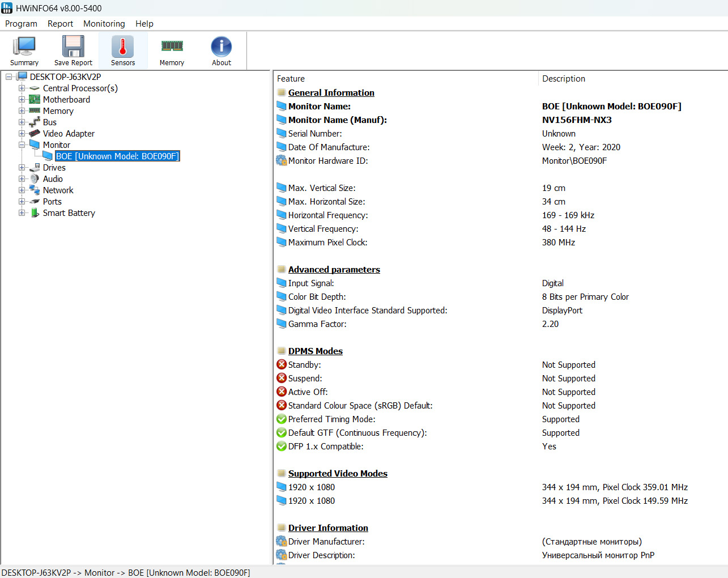Viewport: 728px width, 578px height.
Task: Click the Motherboard tree icon
Action: tap(35, 99)
